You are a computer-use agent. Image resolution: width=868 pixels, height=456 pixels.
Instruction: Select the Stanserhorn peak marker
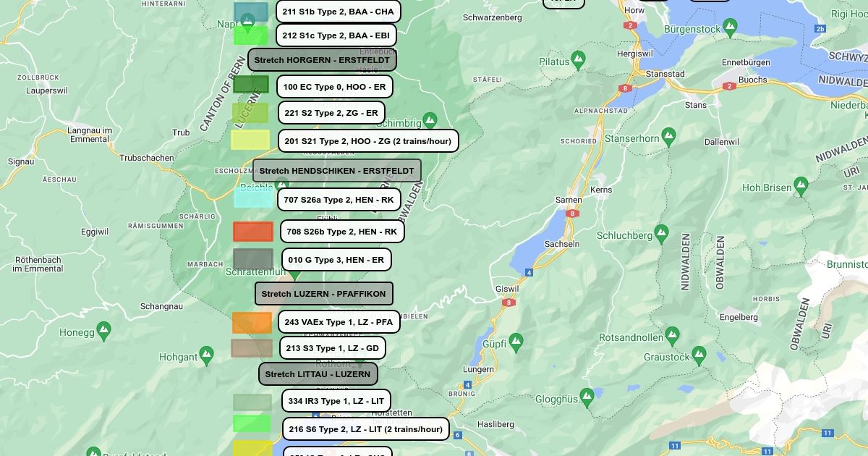[668, 135]
